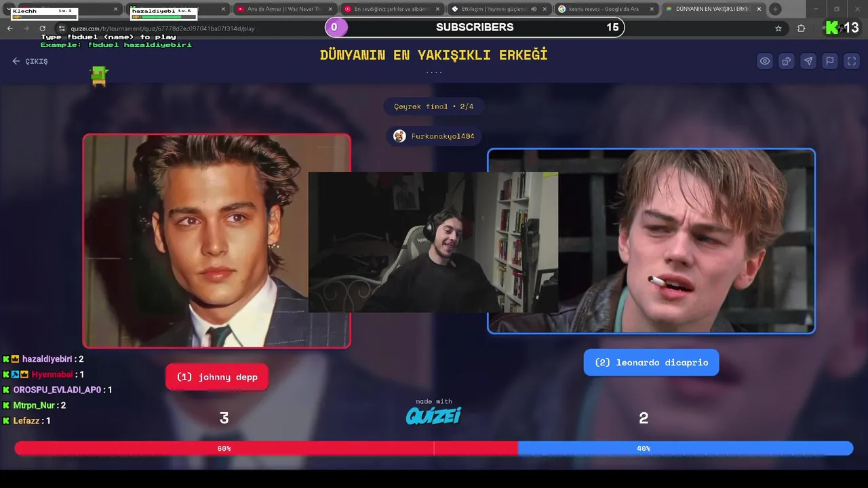Close the Ana de Armas tab
Image resolution: width=868 pixels, height=488 pixels.
pos(330,9)
